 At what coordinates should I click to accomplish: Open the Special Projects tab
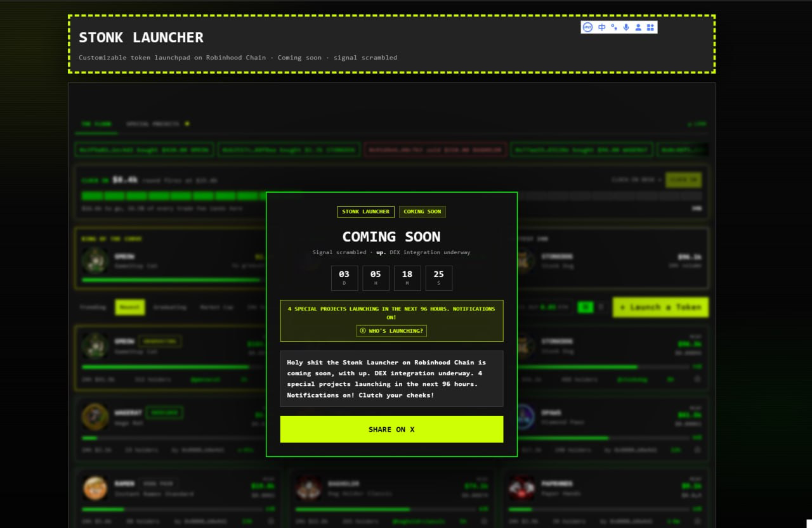pyautogui.click(x=157, y=124)
